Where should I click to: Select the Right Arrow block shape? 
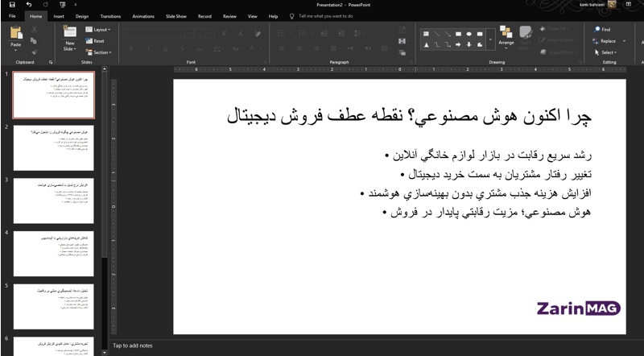coord(458,45)
